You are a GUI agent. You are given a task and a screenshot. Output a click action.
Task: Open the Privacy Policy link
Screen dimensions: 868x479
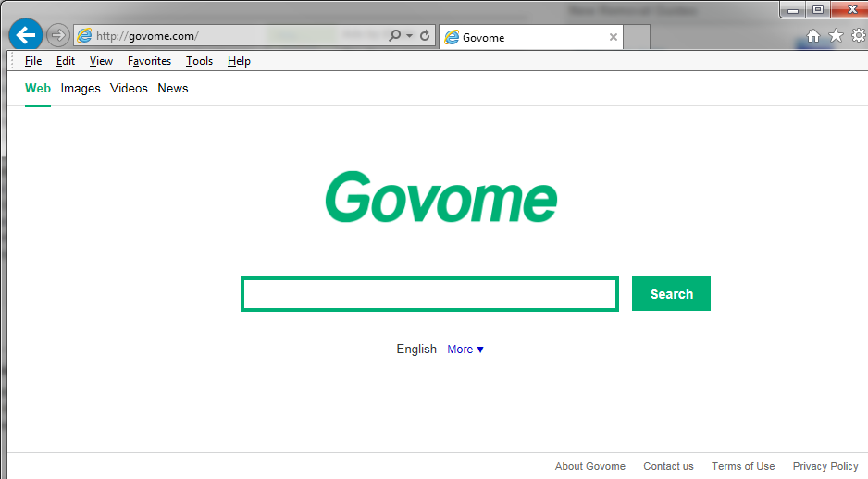[825, 466]
